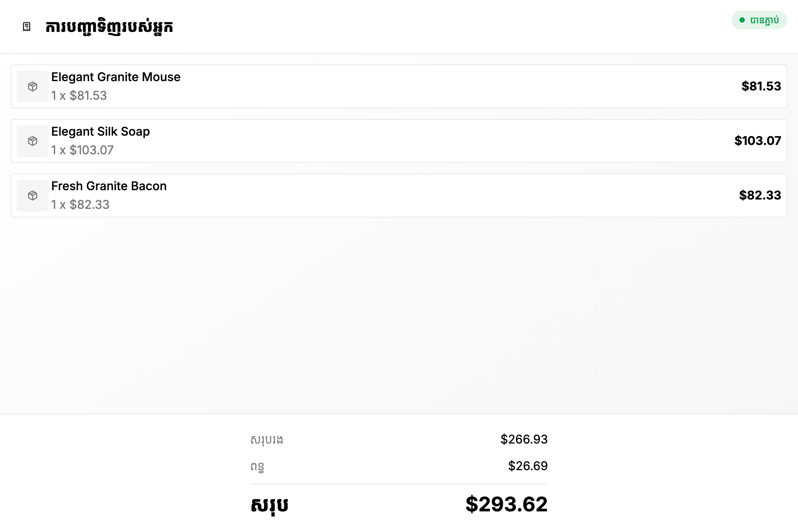Select the Fresh Granite Bacon item name

coord(109,186)
